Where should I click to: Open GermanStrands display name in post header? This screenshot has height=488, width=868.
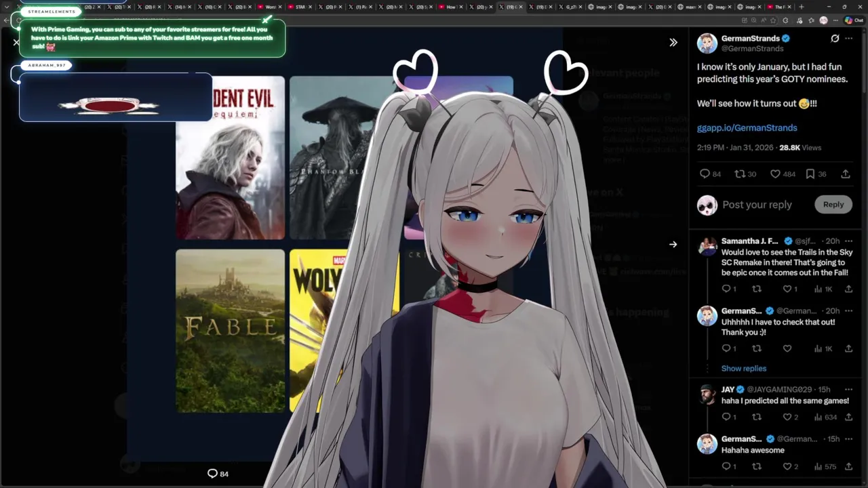pyautogui.click(x=750, y=38)
